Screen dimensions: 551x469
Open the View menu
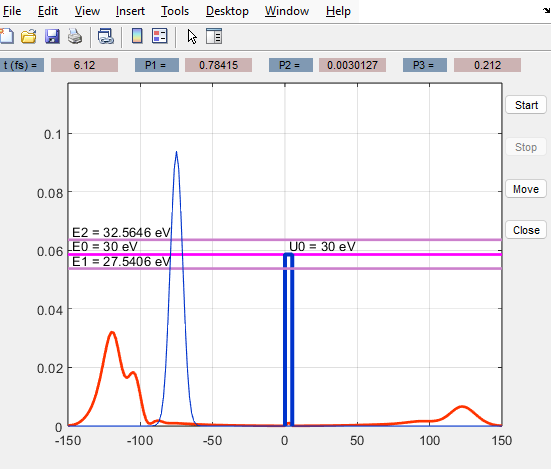click(87, 11)
